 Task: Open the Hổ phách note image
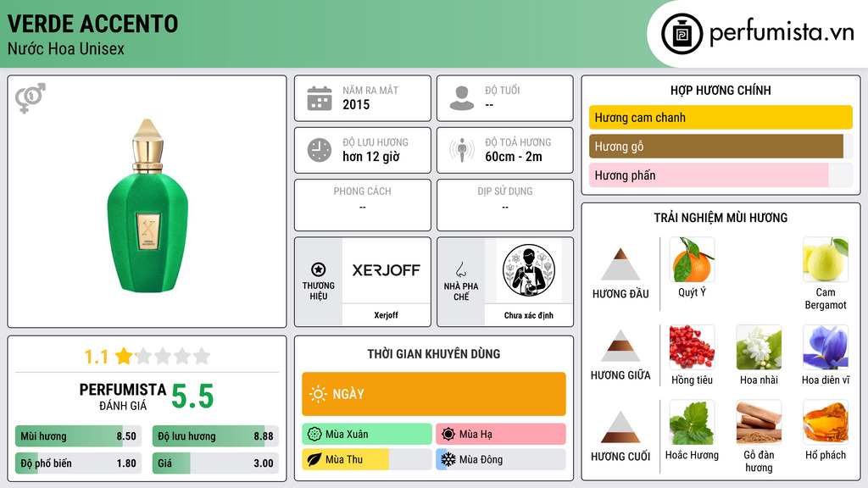pyautogui.click(x=826, y=422)
